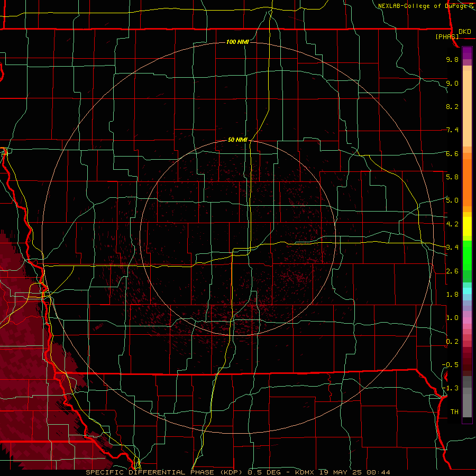The image size is (476, 476).
Task: Click the orange segment of the color bar
Action: 467,182
